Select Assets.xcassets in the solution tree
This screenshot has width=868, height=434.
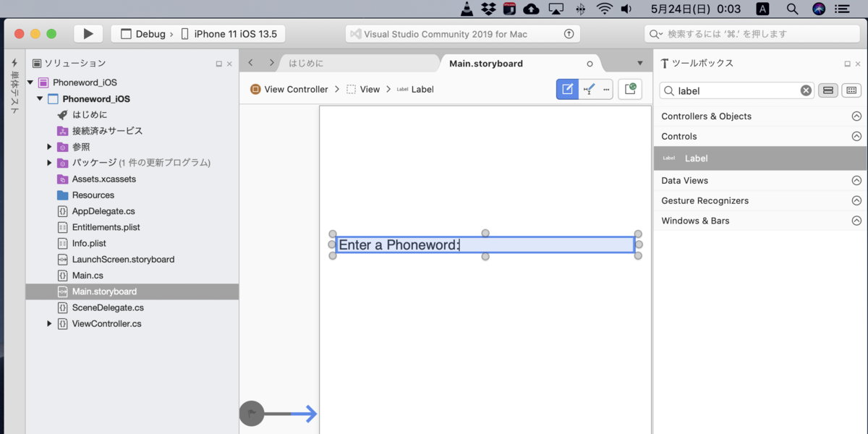(x=103, y=179)
